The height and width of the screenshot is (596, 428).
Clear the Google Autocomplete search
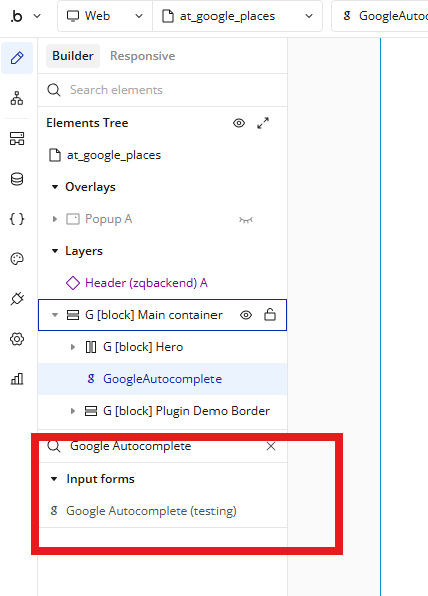click(271, 446)
